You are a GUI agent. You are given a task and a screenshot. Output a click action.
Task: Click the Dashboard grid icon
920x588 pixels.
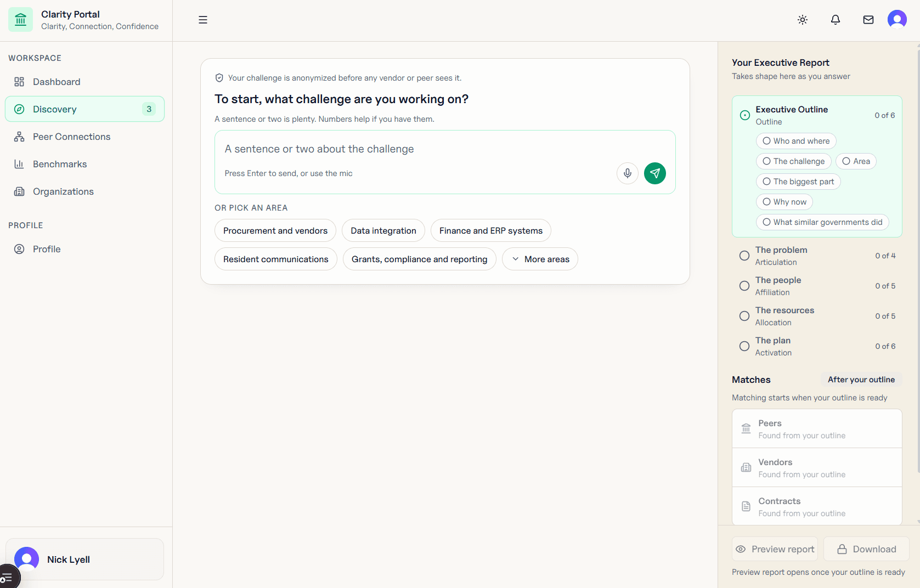[x=19, y=82]
